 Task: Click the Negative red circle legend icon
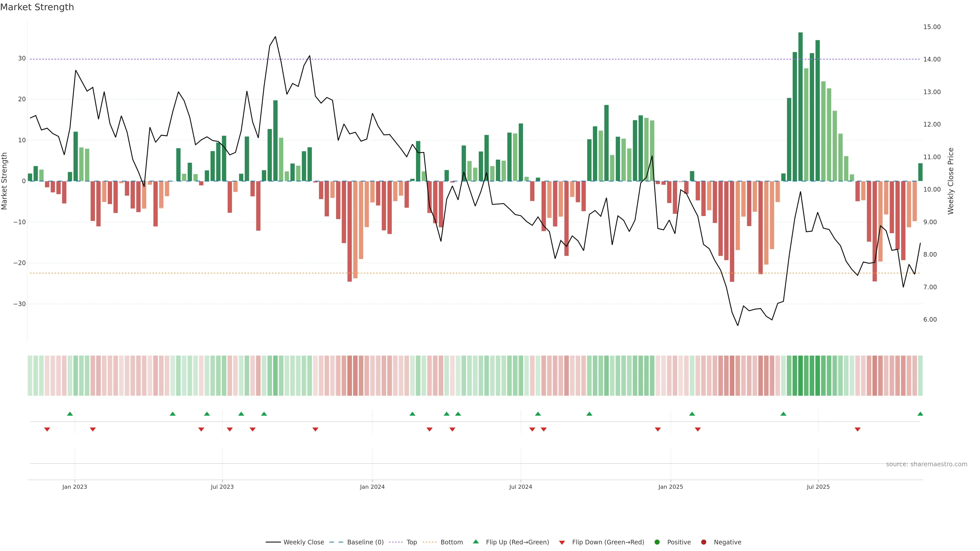[703, 542]
